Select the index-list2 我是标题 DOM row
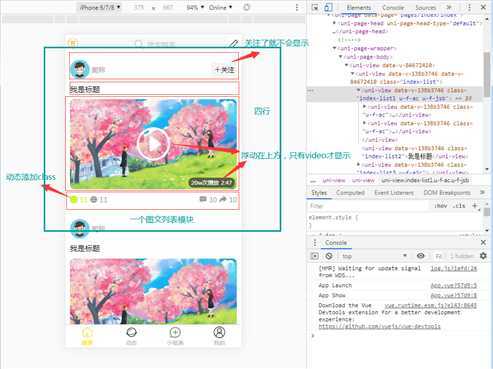Screen dimensions: 493x369 coord(415,152)
